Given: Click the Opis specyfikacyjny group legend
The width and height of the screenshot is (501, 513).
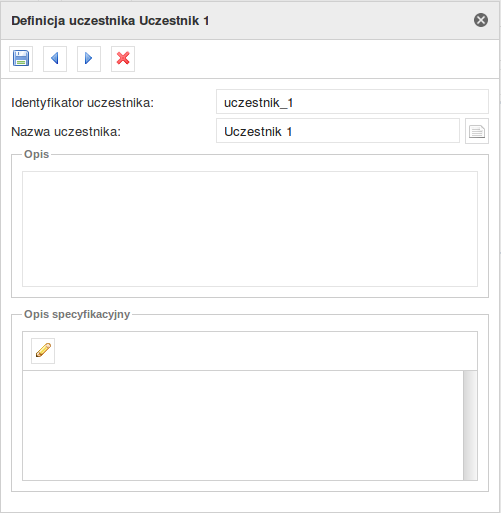Looking at the screenshot, I should [77, 314].
